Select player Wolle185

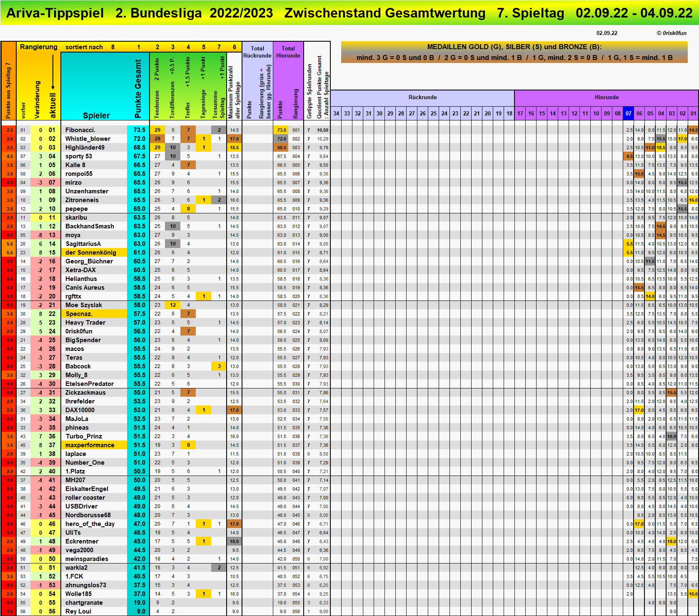(79, 594)
